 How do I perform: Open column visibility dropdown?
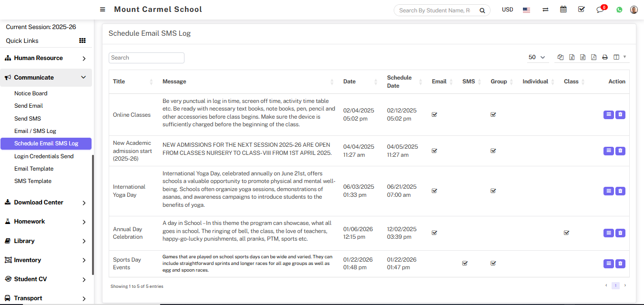click(x=620, y=57)
